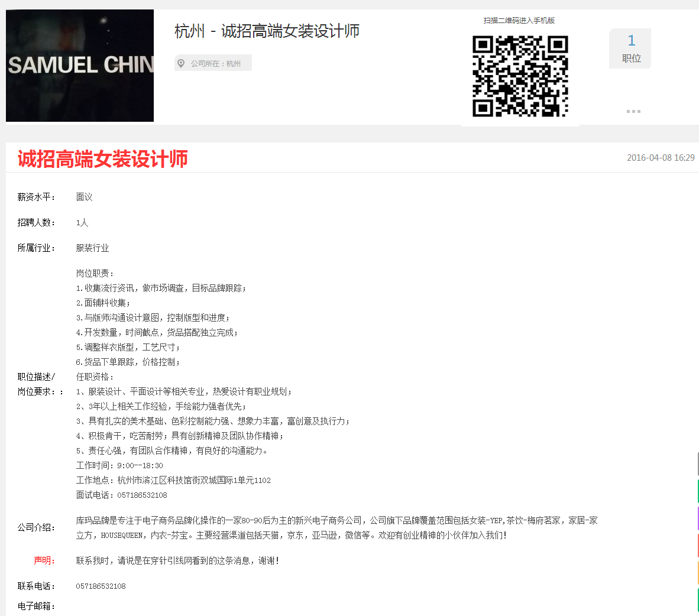Click the phone number beside 面试电话
The height and width of the screenshot is (616, 699).
coord(142,495)
